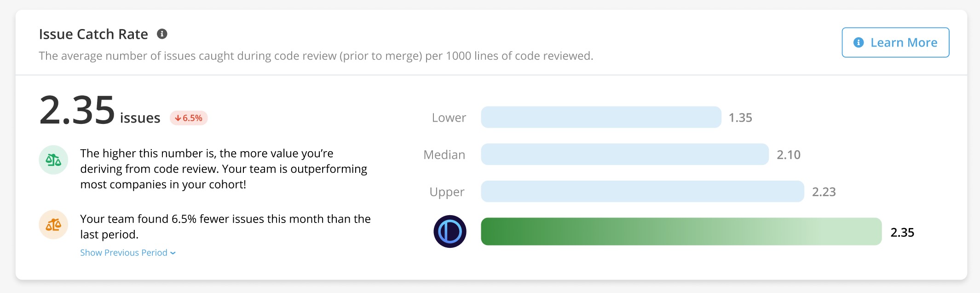Click the red down-arrow 6.5% badge
980x293 pixels.
189,118
